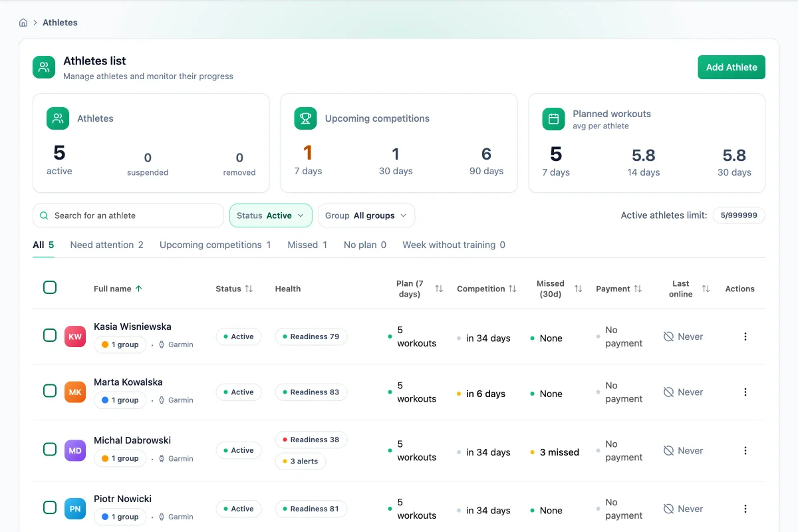Screen dimensions: 798x532
Task: Click never-online icon in Michal Dabrowski row
Action: click(668, 450)
